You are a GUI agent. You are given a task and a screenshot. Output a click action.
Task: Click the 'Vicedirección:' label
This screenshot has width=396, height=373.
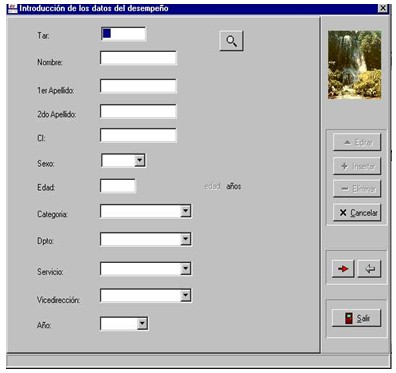point(59,300)
